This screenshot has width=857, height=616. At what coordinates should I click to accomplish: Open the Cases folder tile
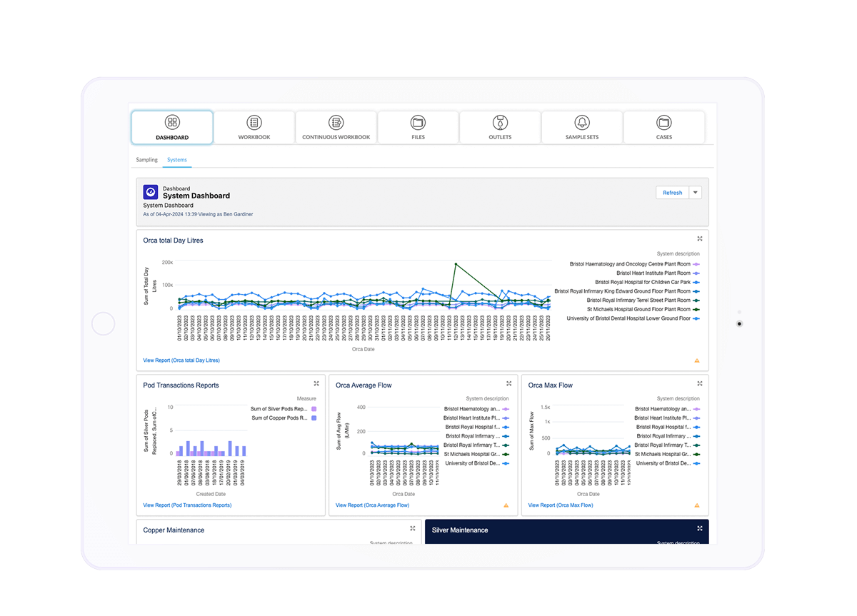click(664, 128)
